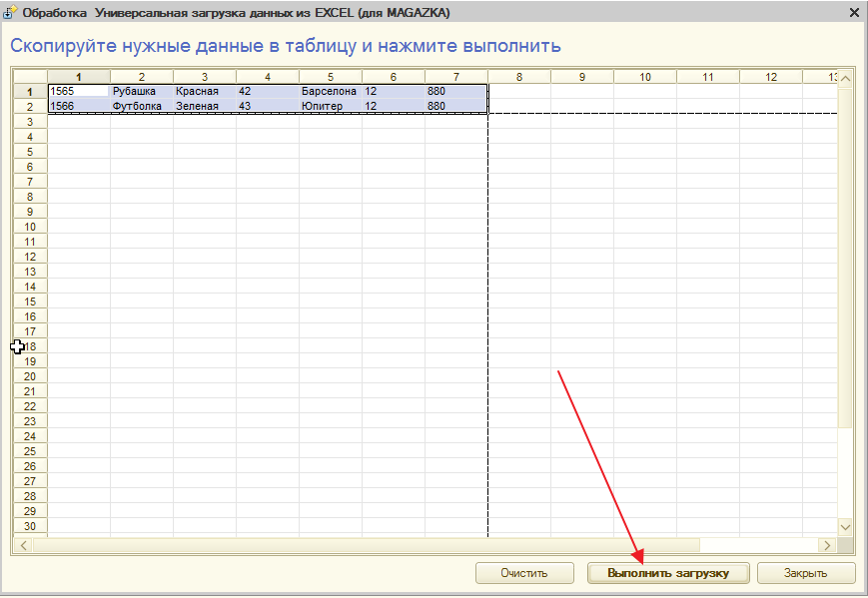868x598 pixels.
Task: Select row header 20
Action: click(x=30, y=376)
